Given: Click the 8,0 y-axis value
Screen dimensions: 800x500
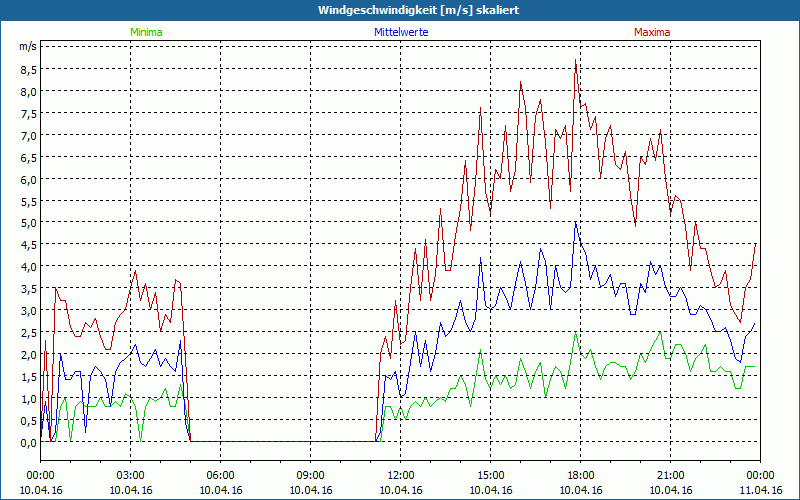Looking at the screenshot, I should [28, 92].
